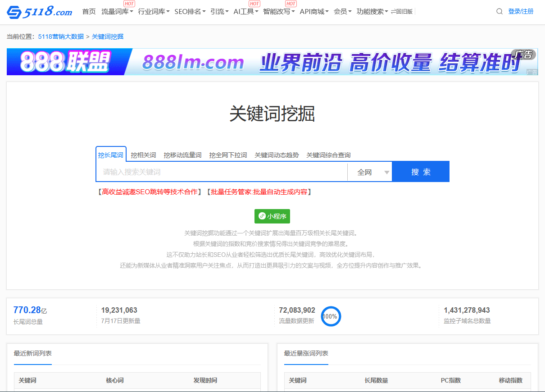Expand the 功能搜索 menu
This screenshot has height=392, width=545.
[372, 12]
